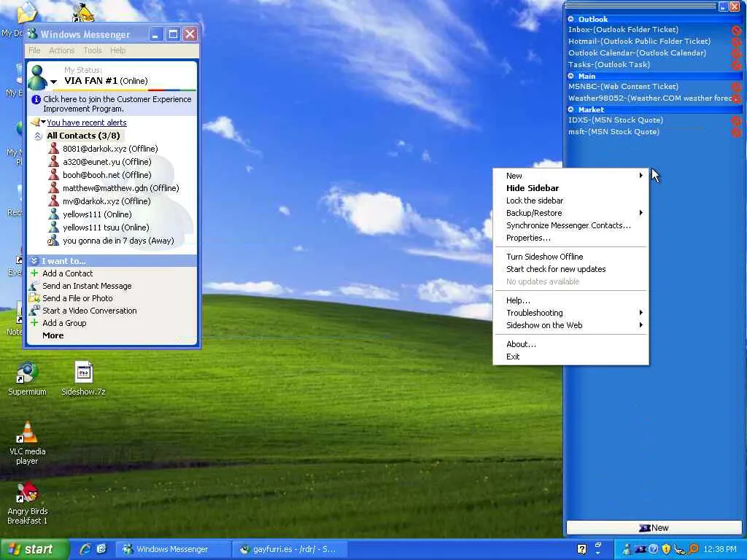Collapse the Outlook sidebar section
The image size is (747, 560).
point(570,19)
